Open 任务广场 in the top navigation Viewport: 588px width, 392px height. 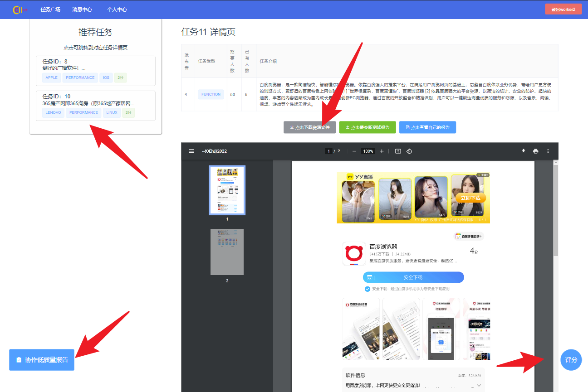pyautogui.click(x=50, y=10)
